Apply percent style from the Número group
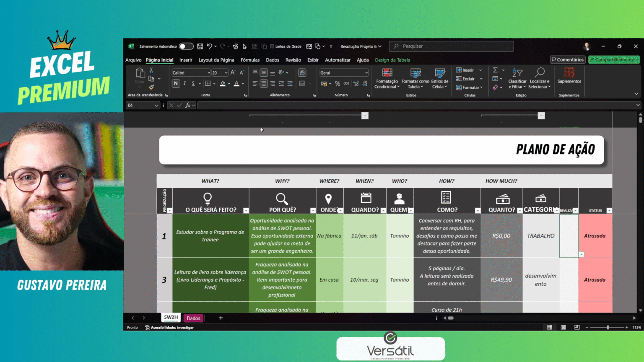The image size is (644, 362). point(338,83)
